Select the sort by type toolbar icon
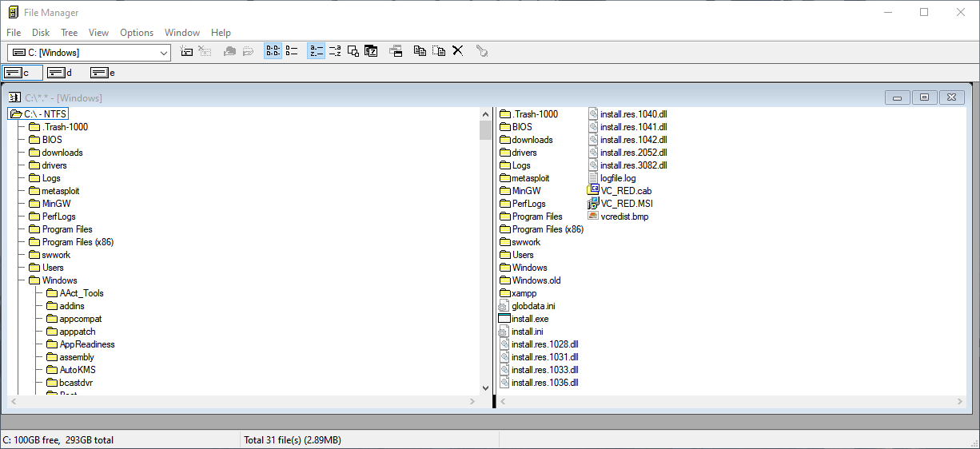980x449 pixels. point(335,51)
